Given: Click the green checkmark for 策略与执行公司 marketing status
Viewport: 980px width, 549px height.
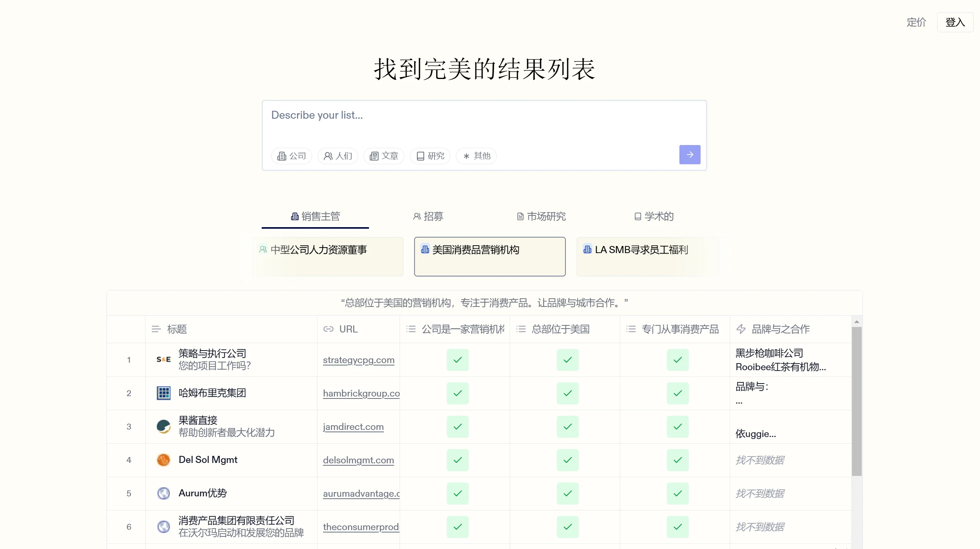Looking at the screenshot, I should (458, 359).
